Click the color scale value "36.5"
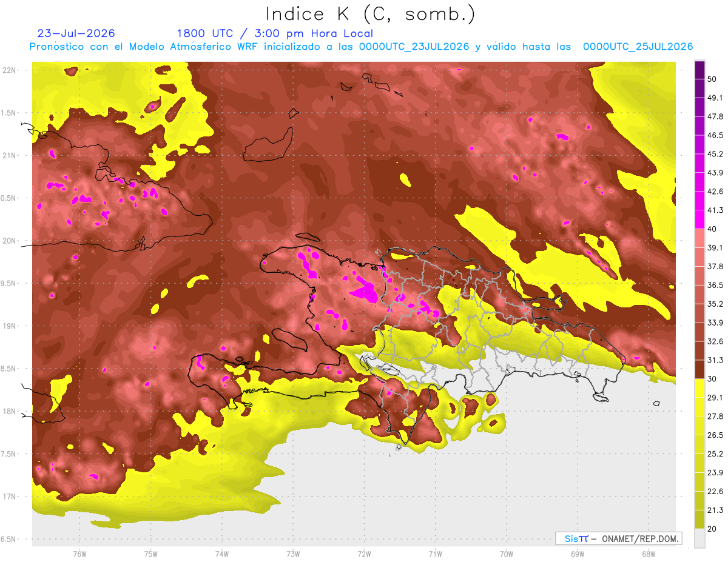 tap(715, 285)
